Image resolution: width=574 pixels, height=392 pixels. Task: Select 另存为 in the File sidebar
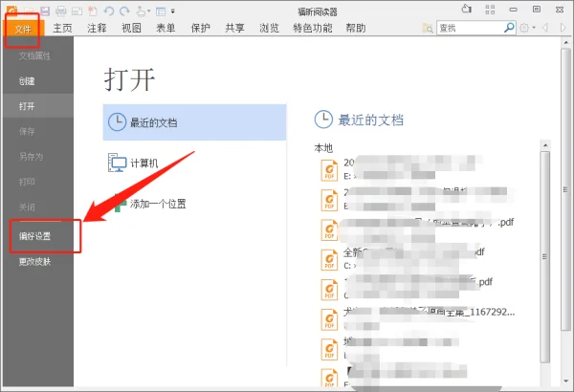pyautogui.click(x=38, y=157)
